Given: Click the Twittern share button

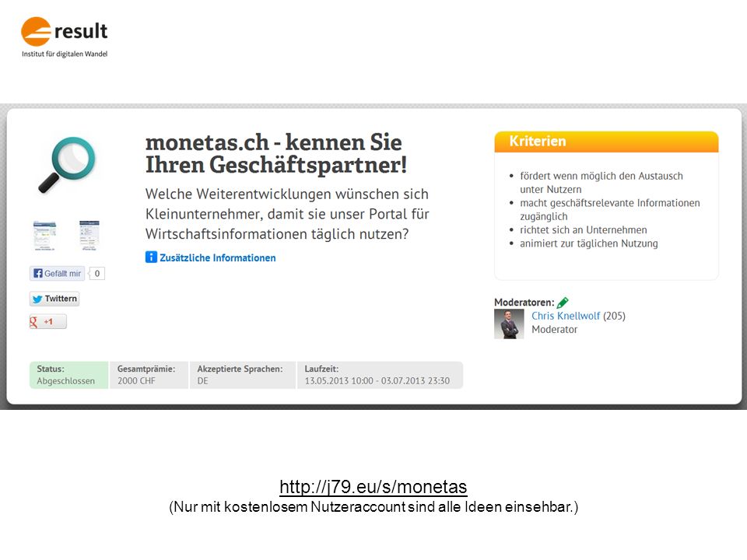Looking at the screenshot, I should [x=54, y=299].
